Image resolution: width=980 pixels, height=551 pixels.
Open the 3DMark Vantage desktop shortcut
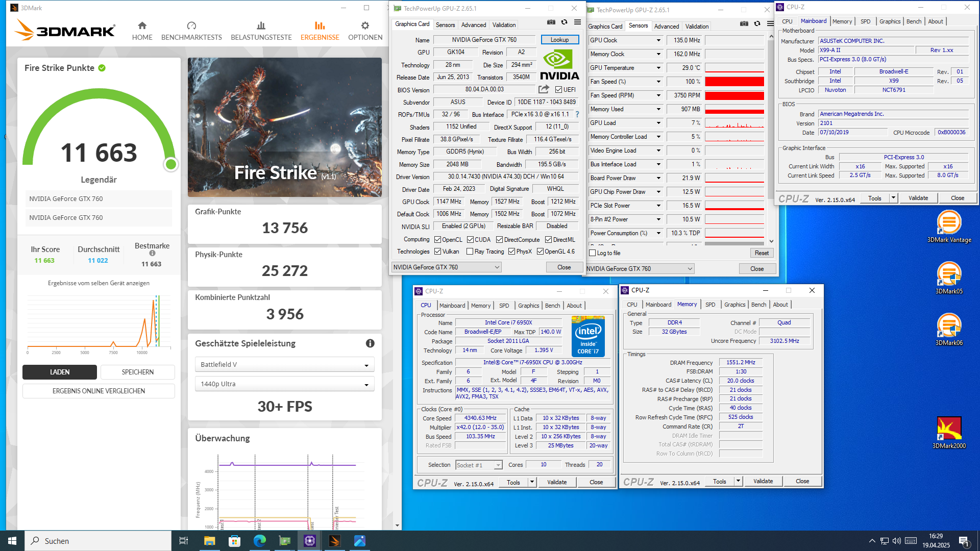949,227
